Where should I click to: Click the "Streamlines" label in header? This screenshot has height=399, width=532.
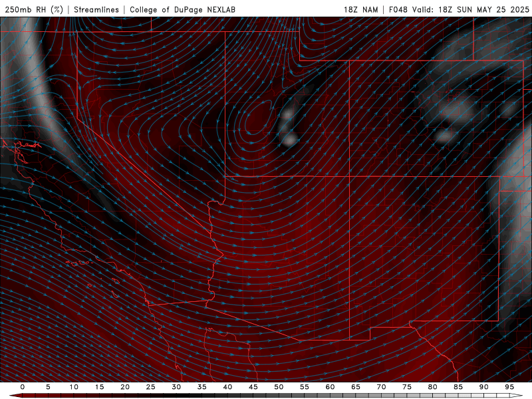click(x=96, y=9)
